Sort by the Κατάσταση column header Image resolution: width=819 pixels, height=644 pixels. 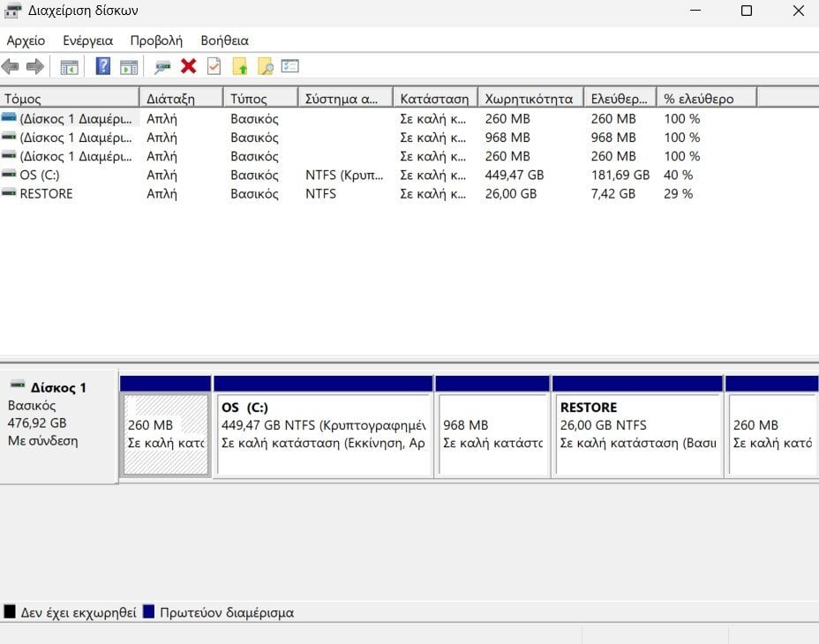coord(435,98)
